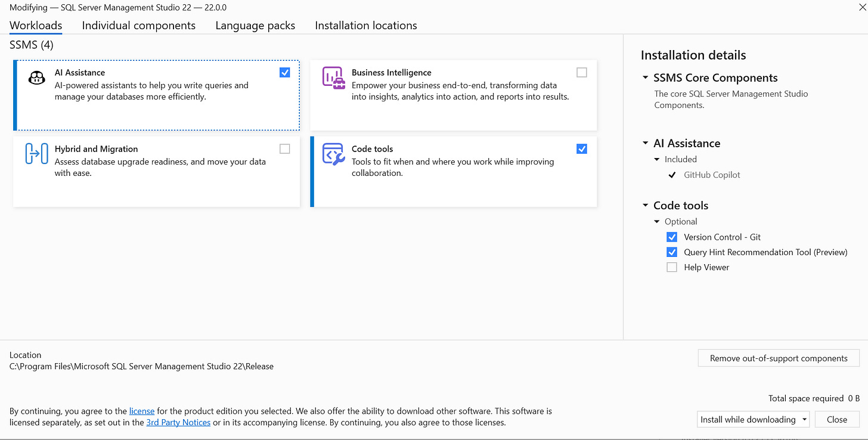Click the Hybrid and Migration icon
The height and width of the screenshot is (440, 868).
click(x=36, y=153)
